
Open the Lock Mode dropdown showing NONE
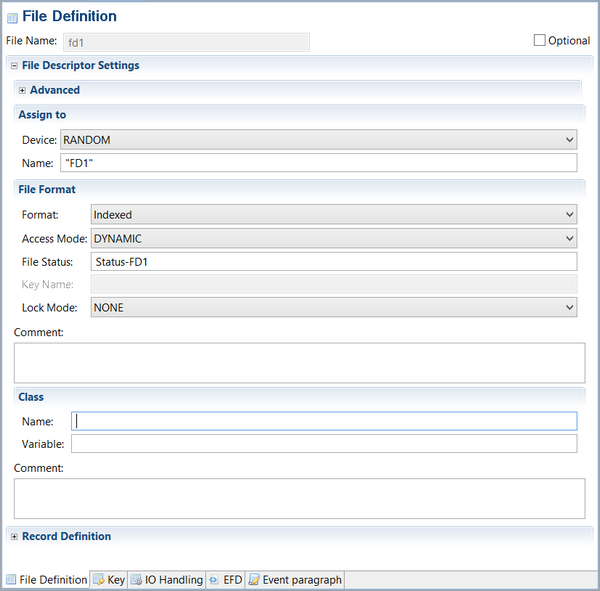click(x=333, y=308)
